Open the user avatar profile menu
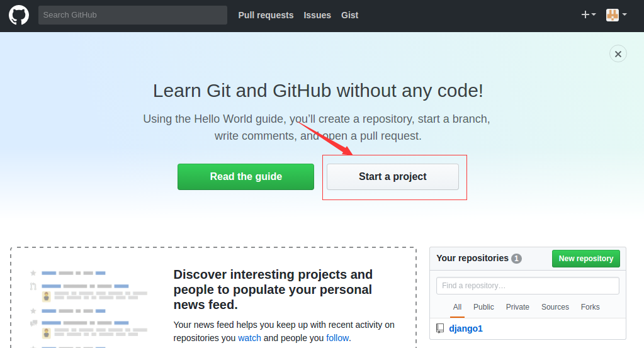The width and height of the screenshot is (644, 348). (x=616, y=15)
